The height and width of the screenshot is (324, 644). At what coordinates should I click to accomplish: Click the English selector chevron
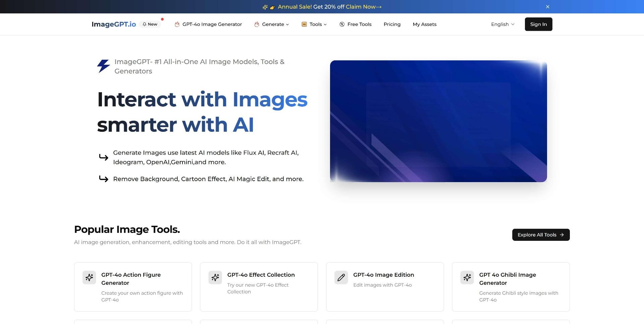pos(513,24)
